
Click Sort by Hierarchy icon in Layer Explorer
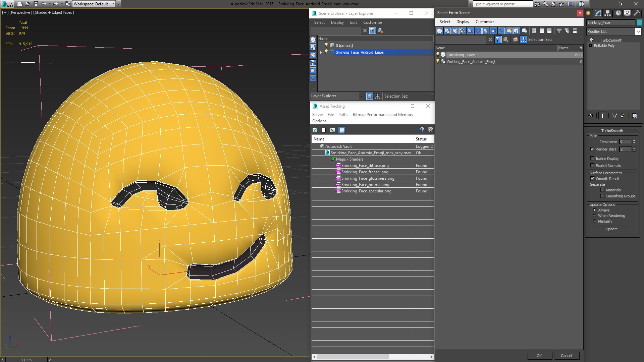pos(377,96)
